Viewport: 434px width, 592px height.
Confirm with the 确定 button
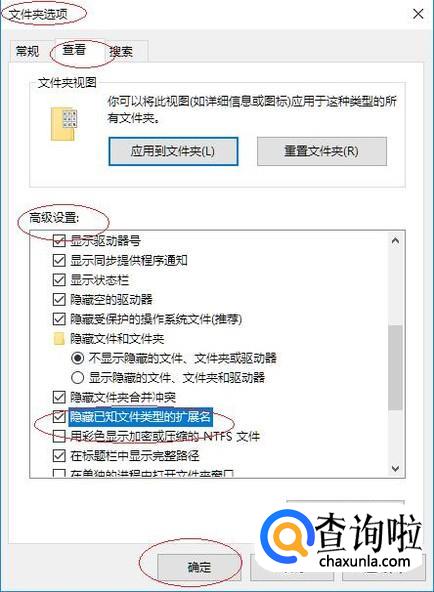pyautogui.click(x=199, y=567)
